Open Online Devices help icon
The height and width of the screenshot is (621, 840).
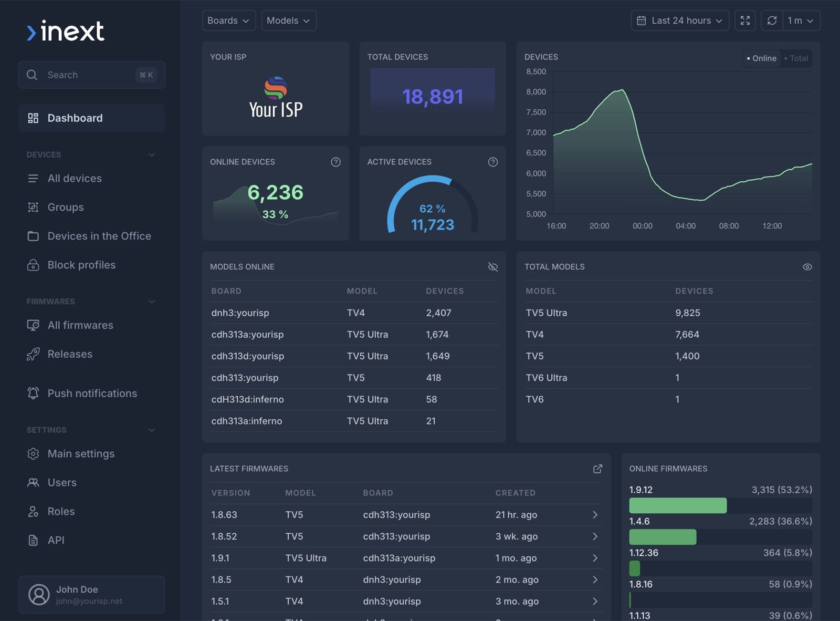click(x=335, y=162)
